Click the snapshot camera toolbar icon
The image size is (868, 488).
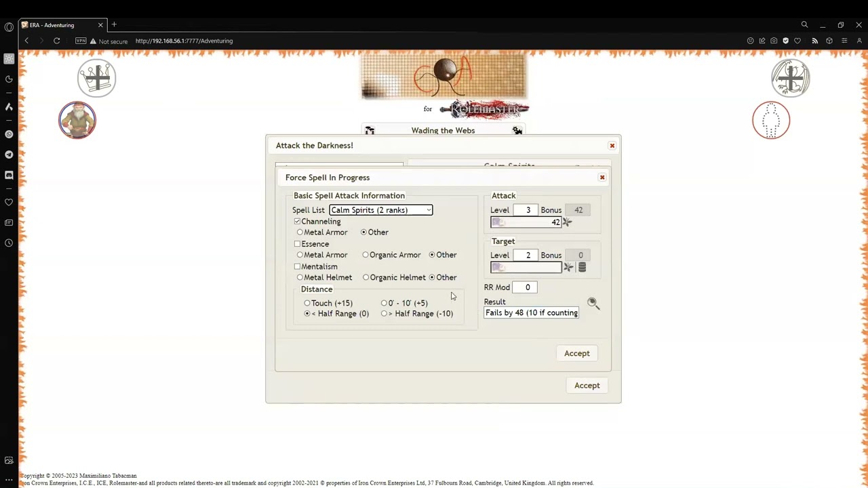point(774,41)
